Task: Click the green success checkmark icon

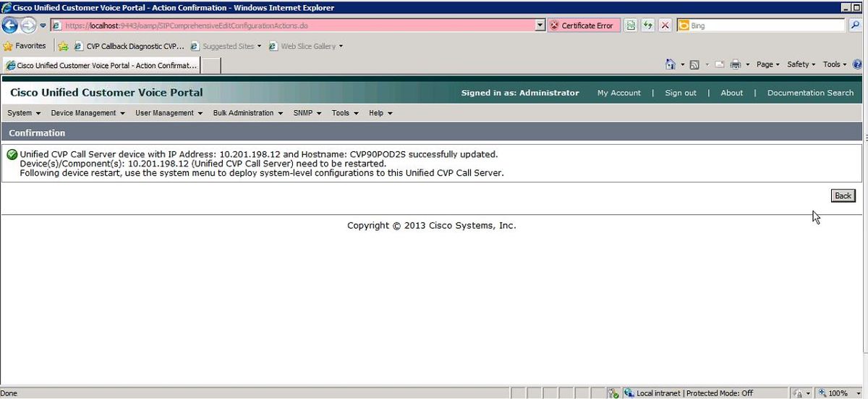Action: pos(12,154)
